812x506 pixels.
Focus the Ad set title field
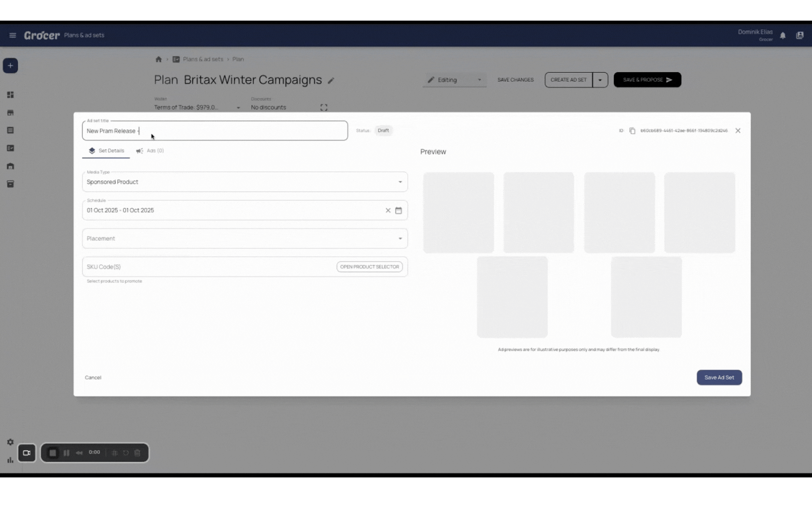click(x=215, y=131)
